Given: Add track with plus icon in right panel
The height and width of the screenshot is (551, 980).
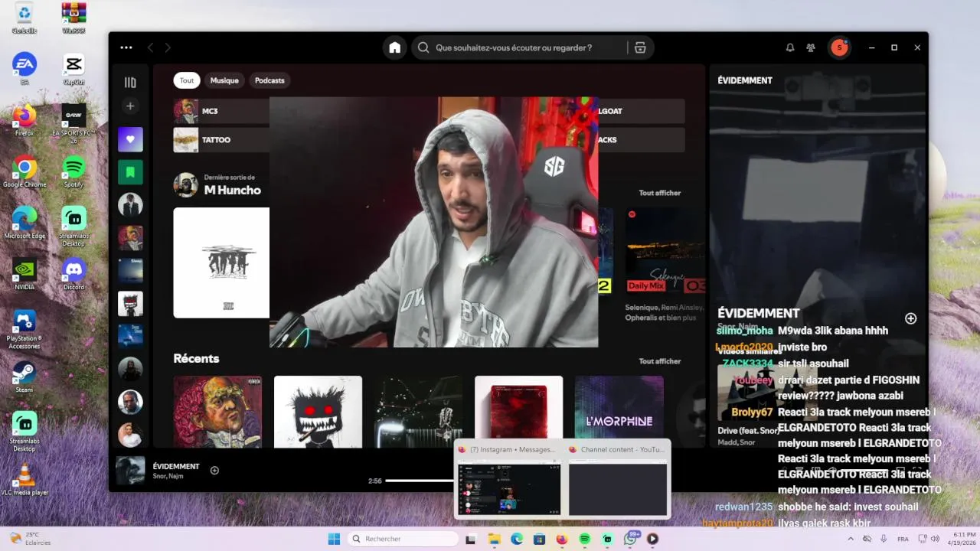Looking at the screenshot, I should coord(910,318).
